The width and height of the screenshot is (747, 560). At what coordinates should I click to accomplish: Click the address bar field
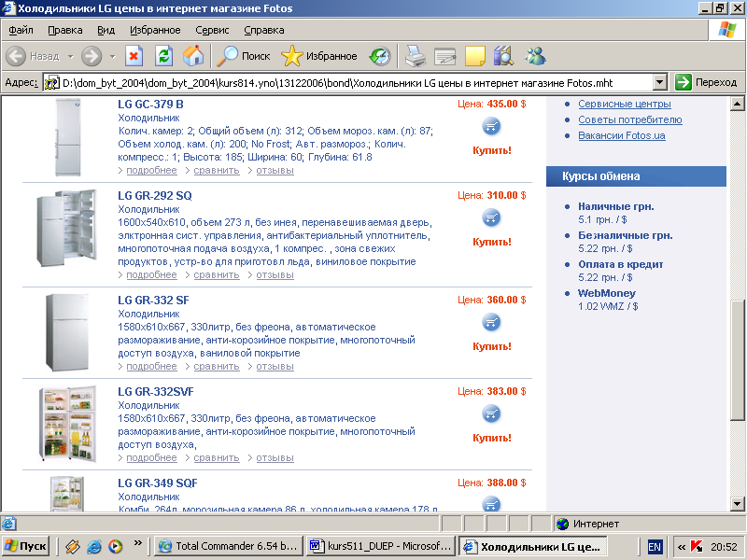(347, 82)
